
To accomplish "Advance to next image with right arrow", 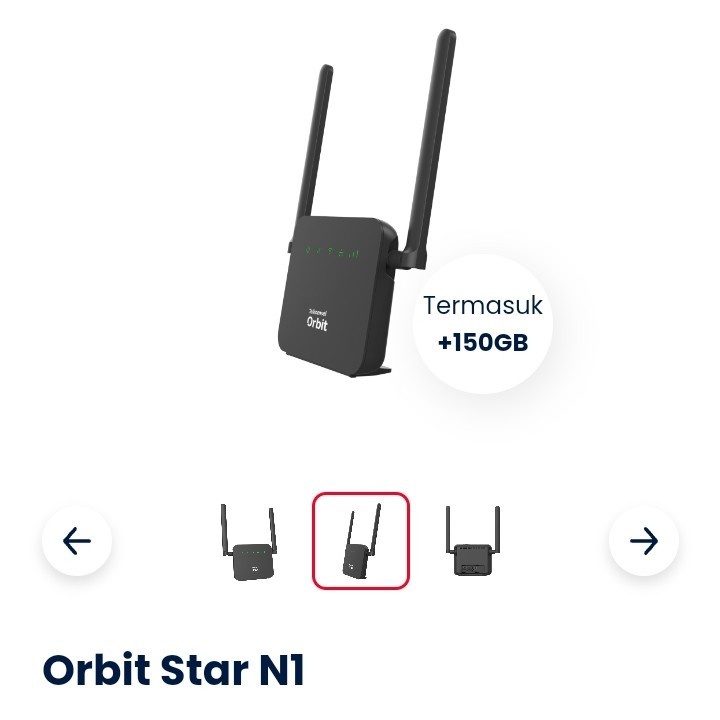I will pyautogui.click(x=643, y=540).
